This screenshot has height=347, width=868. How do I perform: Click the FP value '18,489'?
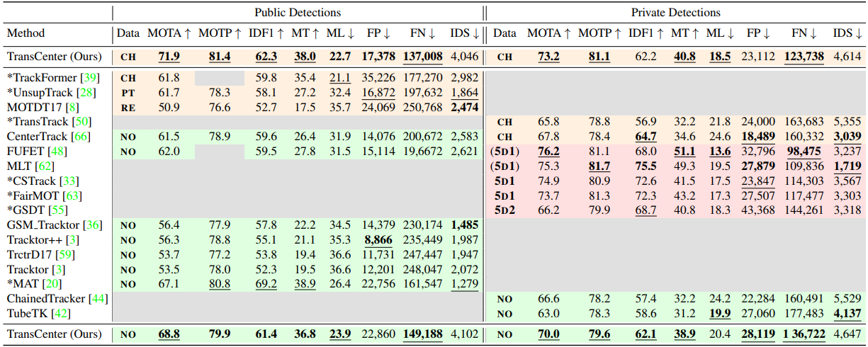coord(760,136)
